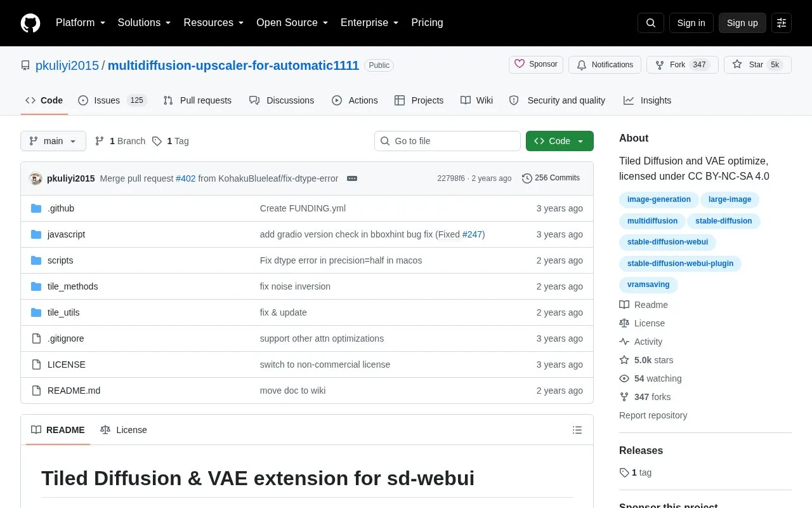The height and width of the screenshot is (508, 812).
Task: Open the main branch selector
Action: pos(53,141)
